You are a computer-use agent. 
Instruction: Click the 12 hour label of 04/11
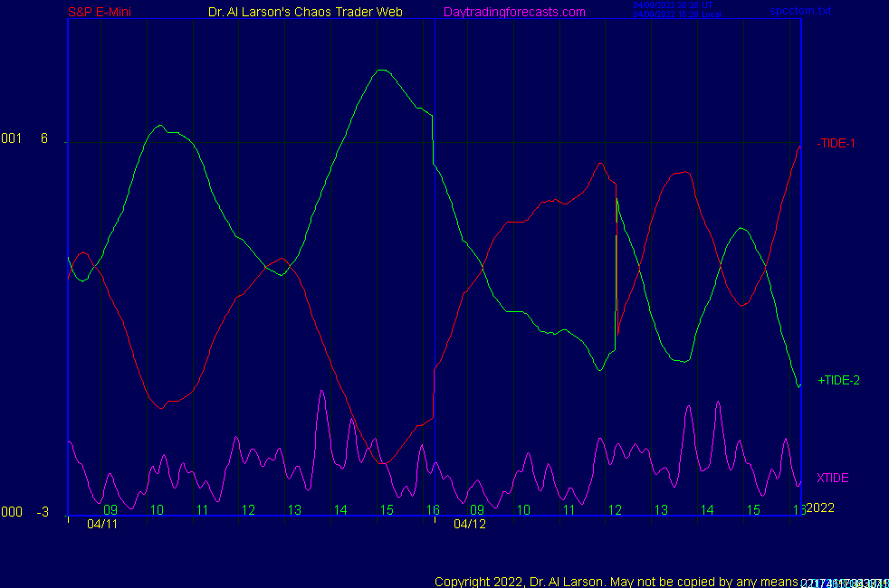click(248, 510)
